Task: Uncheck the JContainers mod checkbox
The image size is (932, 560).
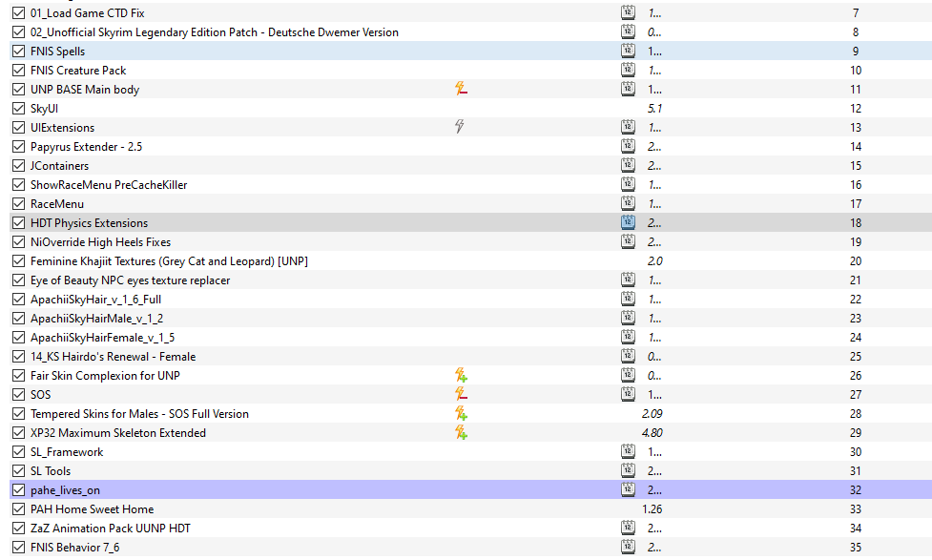Action: [x=18, y=165]
